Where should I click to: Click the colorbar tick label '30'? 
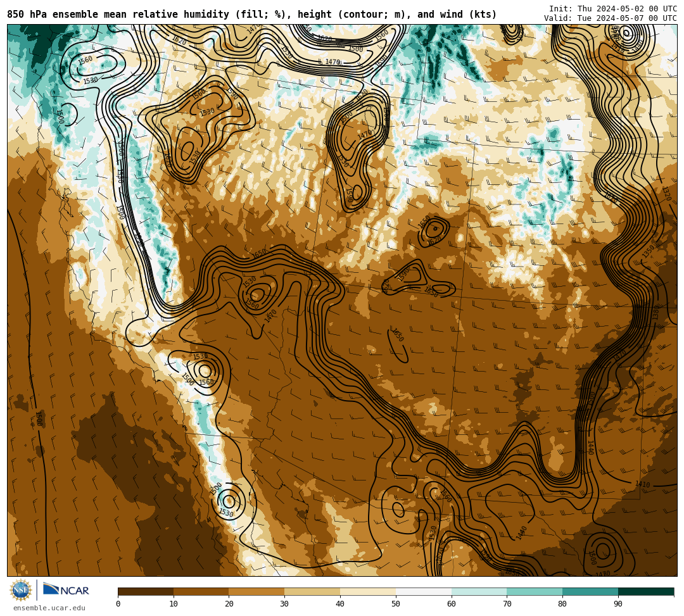click(x=284, y=604)
